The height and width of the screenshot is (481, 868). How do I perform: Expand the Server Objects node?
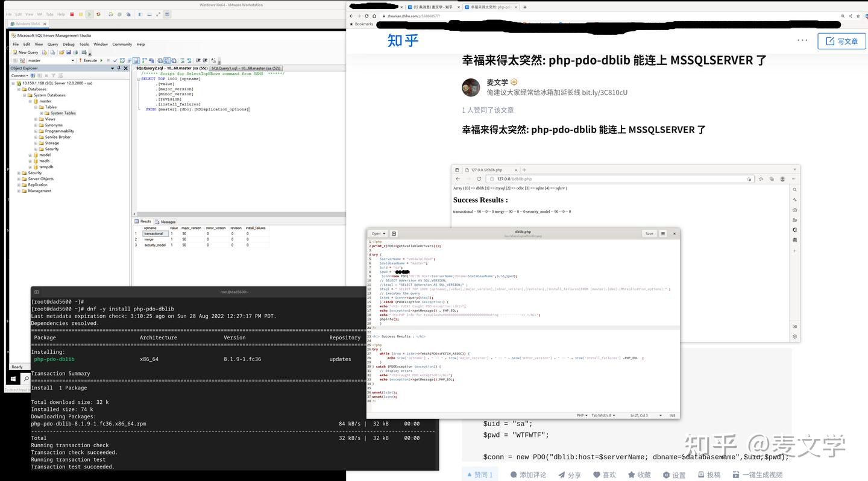pyautogui.click(x=19, y=179)
